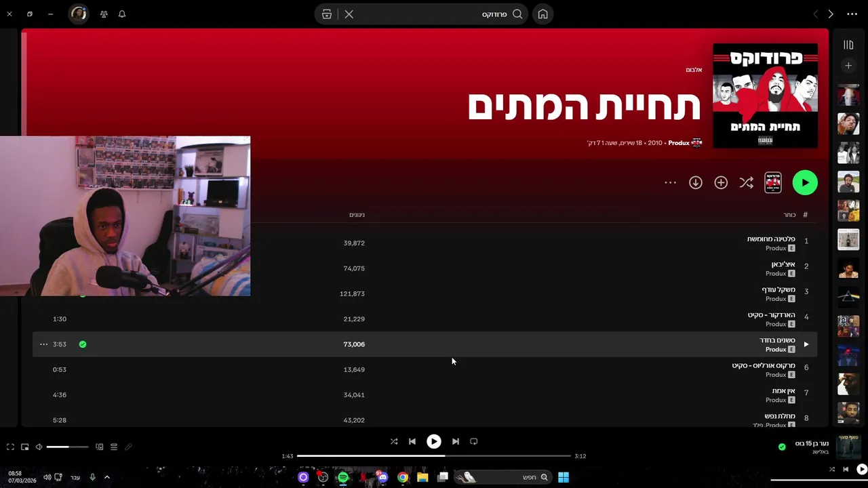Open the top-right three-dot app menu
The height and width of the screenshot is (488, 868).
click(x=852, y=14)
